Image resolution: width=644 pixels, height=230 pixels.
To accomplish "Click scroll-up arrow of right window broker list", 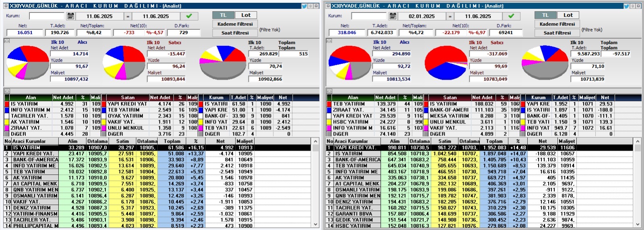I will pos(638,142).
